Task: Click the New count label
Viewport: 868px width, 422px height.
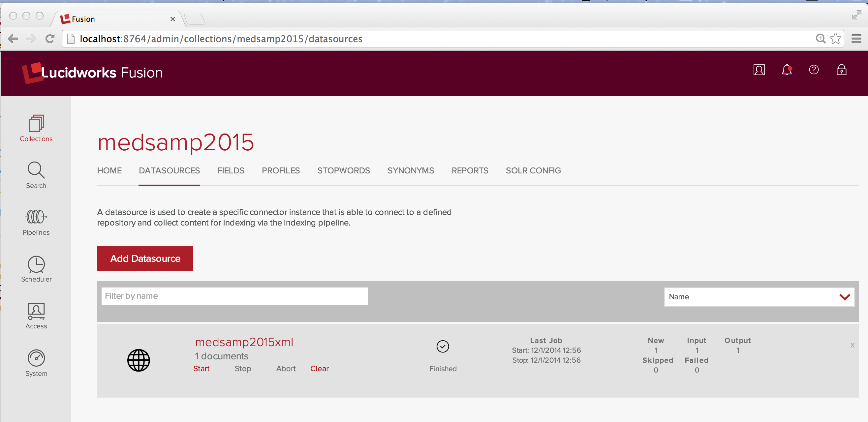Action: click(x=656, y=340)
